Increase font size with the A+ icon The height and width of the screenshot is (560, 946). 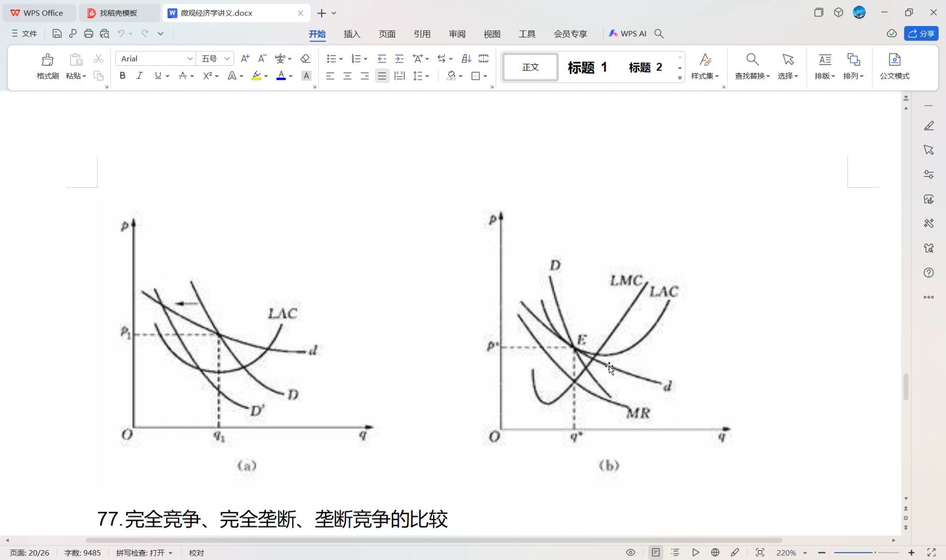[x=245, y=58]
